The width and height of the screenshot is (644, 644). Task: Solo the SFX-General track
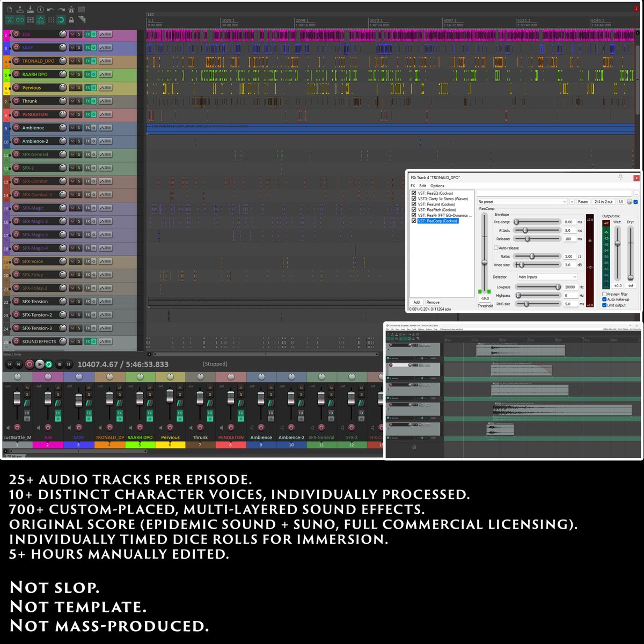coord(79,155)
